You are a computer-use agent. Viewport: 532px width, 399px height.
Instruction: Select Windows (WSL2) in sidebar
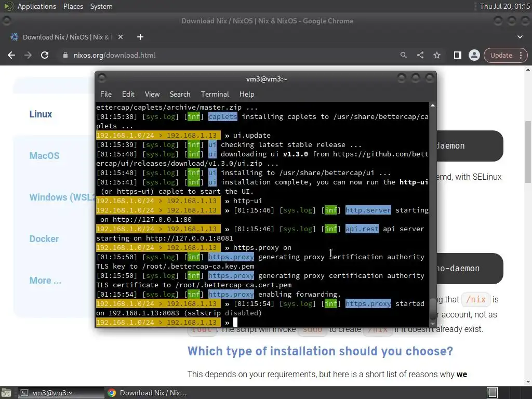coord(62,197)
